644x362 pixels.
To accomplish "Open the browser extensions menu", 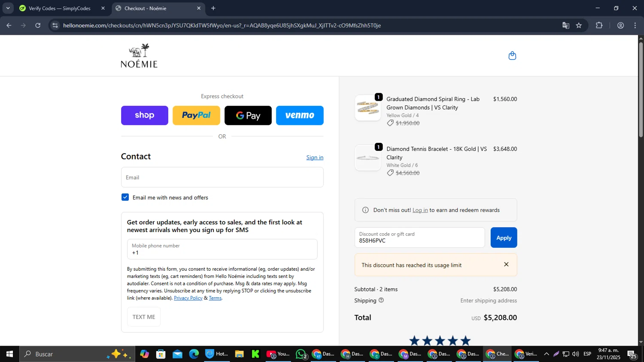I will tap(599, 25).
